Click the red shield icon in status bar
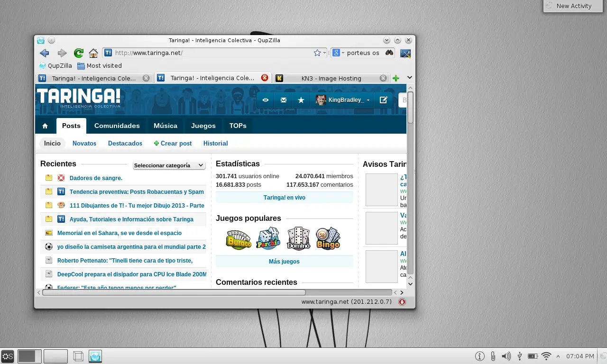 (x=402, y=302)
